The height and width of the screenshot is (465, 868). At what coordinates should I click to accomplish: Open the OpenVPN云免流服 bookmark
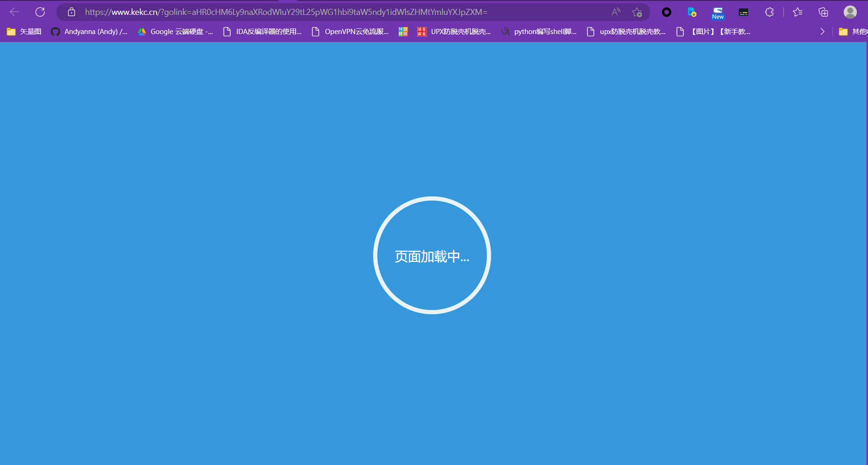pos(350,32)
